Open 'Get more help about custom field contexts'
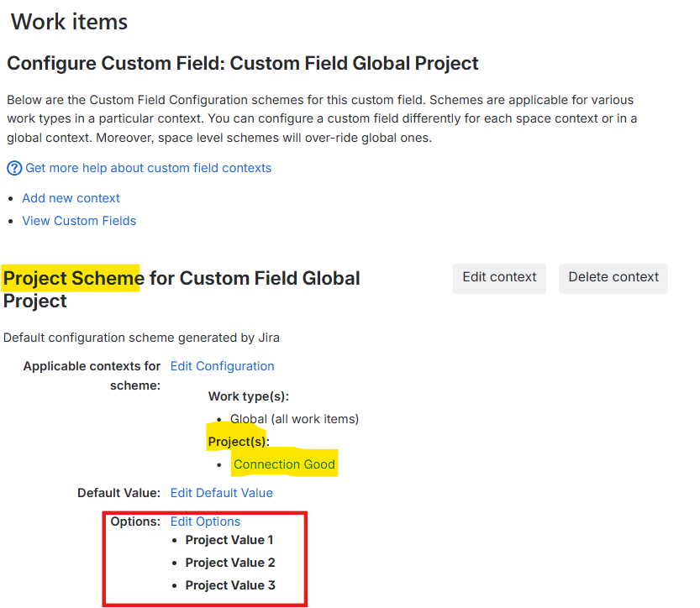 point(148,168)
